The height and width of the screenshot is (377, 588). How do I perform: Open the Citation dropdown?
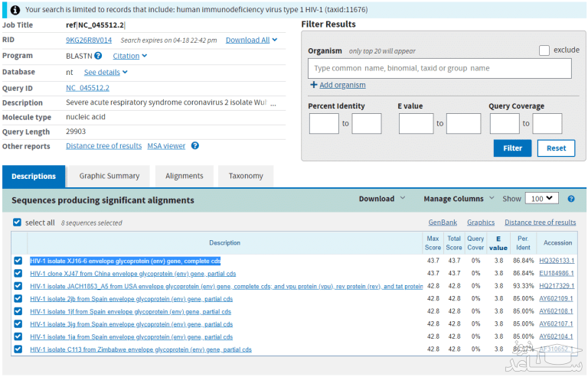tap(129, 56)
